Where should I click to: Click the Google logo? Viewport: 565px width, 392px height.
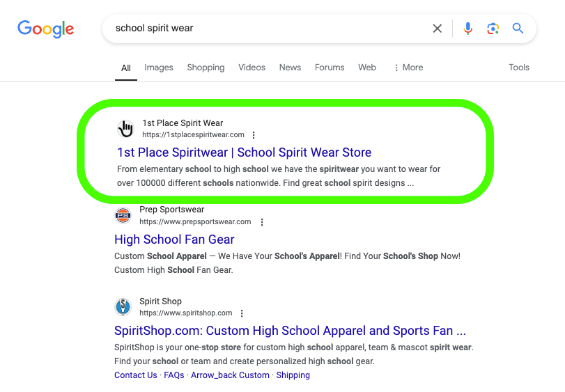46,29
